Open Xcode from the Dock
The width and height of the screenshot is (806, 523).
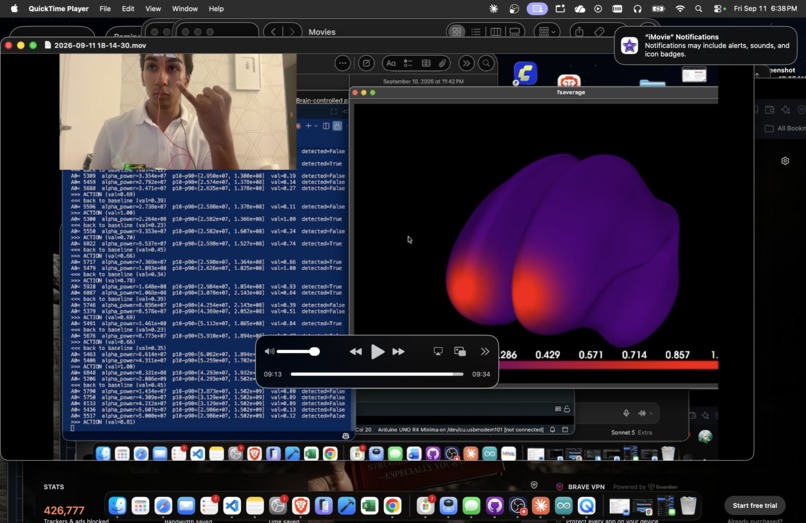click(346, 506)
